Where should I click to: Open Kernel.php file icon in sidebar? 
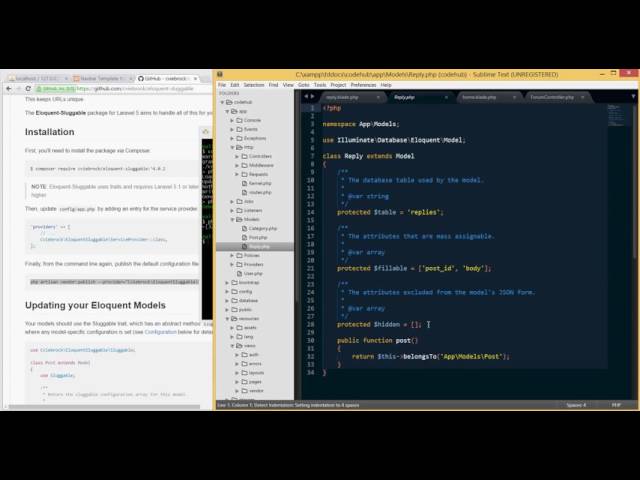tap(244, 183)
